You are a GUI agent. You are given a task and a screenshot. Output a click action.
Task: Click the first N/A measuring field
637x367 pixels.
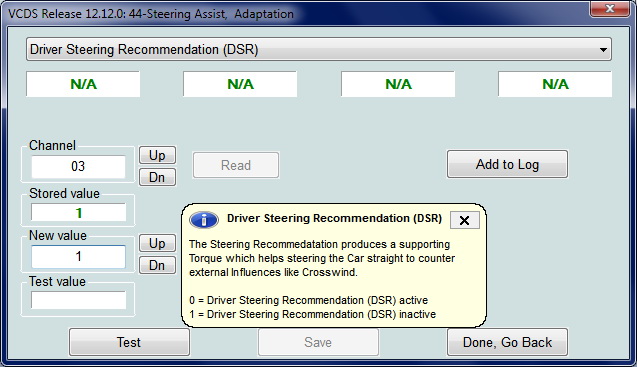click(83, 84)
